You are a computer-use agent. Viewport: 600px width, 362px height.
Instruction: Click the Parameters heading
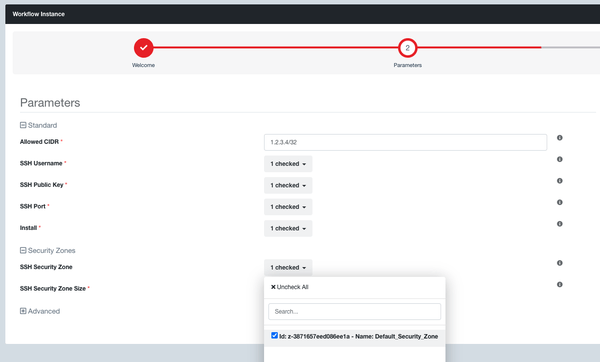coord(50,103)
